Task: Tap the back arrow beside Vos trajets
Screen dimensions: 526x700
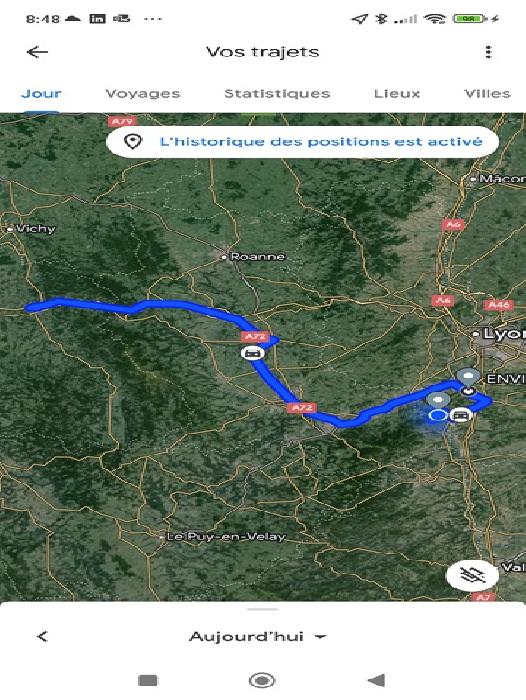Action: pyautogui.click(x=37, y=52)
